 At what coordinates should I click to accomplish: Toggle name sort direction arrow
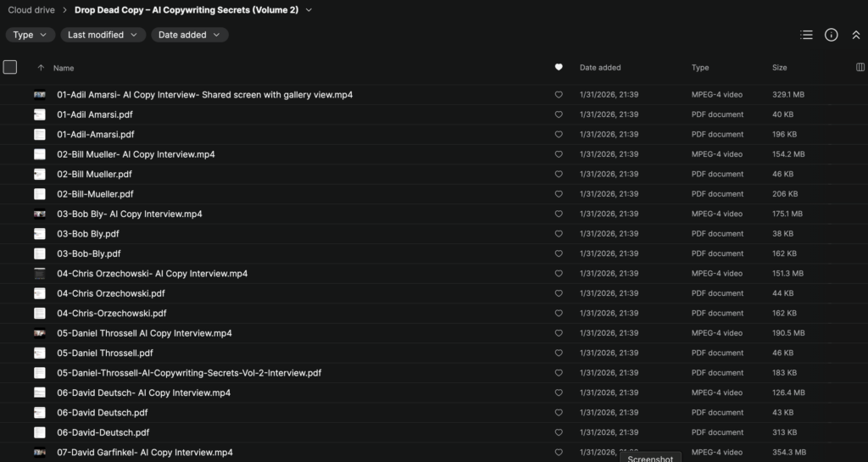pyautogui.click(x=41, y=68)
